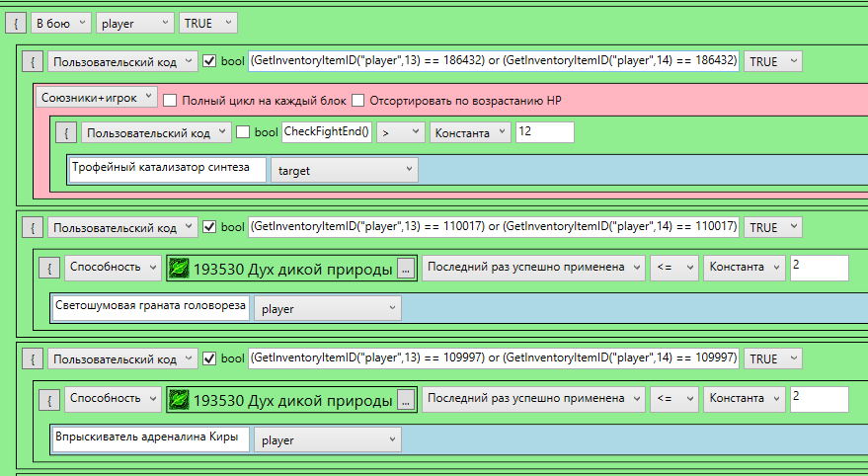Check the bool box next to CheckFightEnd()

(243, 132)
